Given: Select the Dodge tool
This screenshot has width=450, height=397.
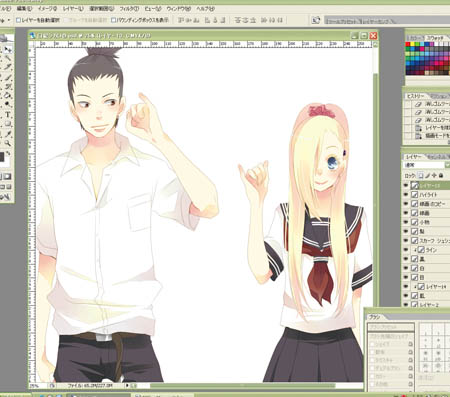Looking at the screenshot, I should [7, 104].
